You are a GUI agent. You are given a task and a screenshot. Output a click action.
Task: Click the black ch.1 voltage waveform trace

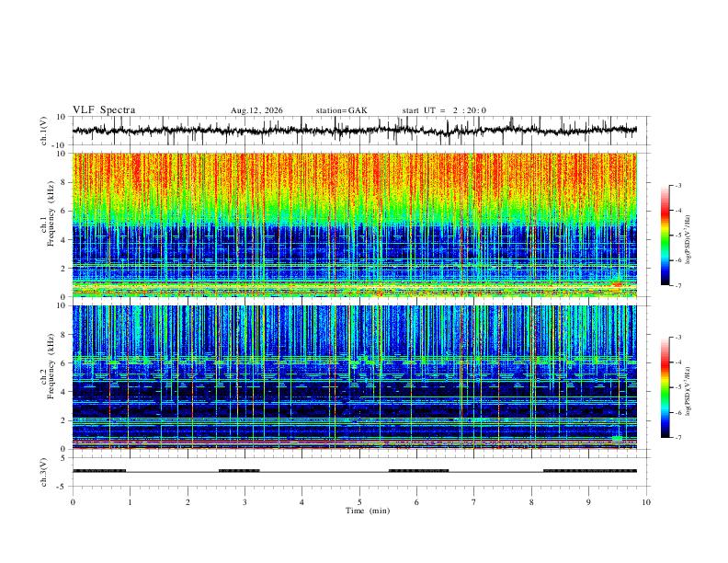[x=355, y=130]
